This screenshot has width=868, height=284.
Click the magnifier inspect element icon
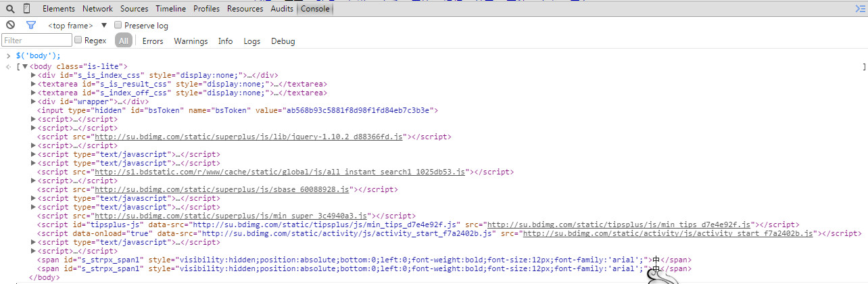click(10, 9)
